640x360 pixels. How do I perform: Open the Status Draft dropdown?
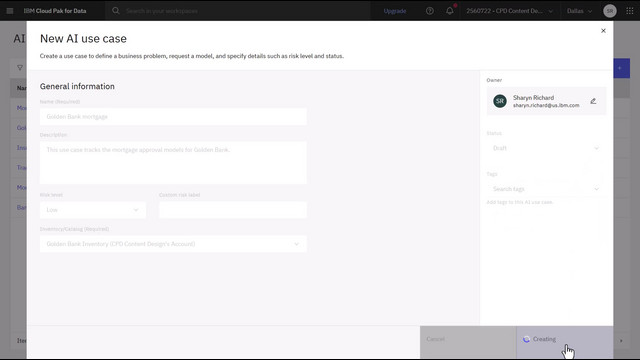(546, 148)
